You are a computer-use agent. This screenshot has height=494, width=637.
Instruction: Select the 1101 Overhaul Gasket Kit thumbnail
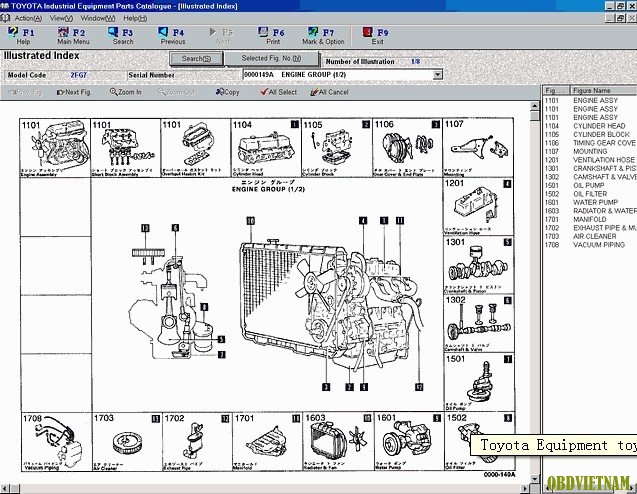(x=196, y=147)
